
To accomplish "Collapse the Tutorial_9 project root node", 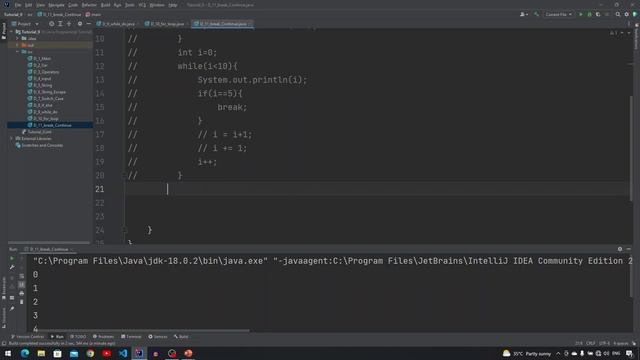I will (12, 32).
